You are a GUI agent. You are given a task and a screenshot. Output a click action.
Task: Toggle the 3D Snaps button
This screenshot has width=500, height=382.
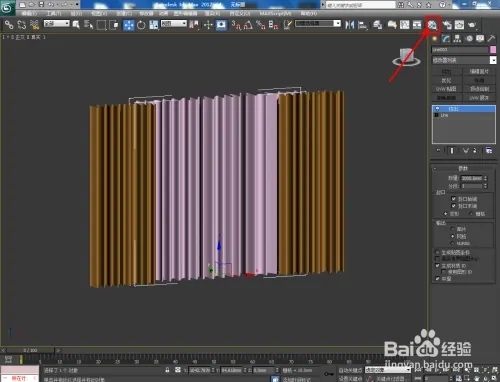click(236, 25)
